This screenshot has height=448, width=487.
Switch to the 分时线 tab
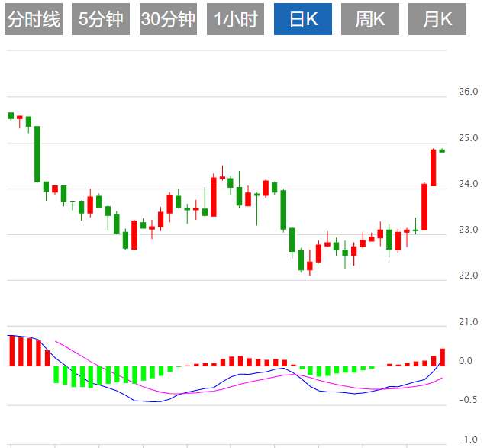[33, 20]
